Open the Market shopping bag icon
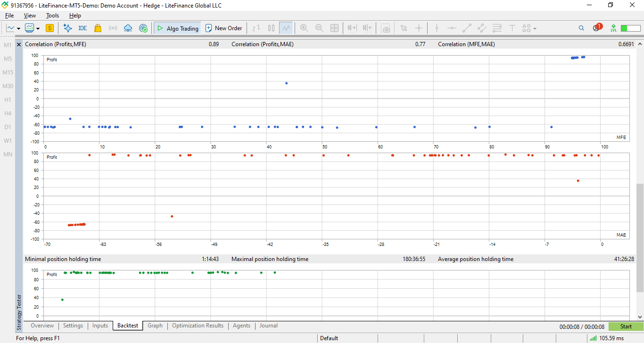The width and height of the screenshot is (644, 343). click(98, 28)
